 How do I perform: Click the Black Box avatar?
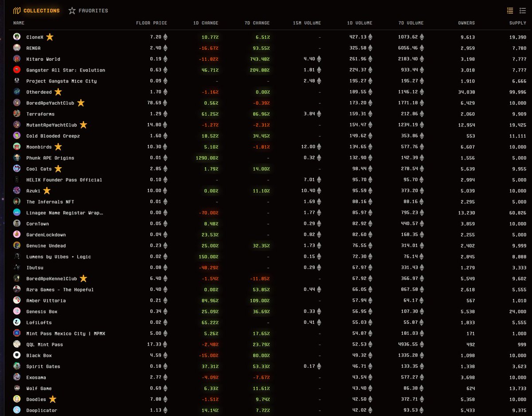coord(17,355)
